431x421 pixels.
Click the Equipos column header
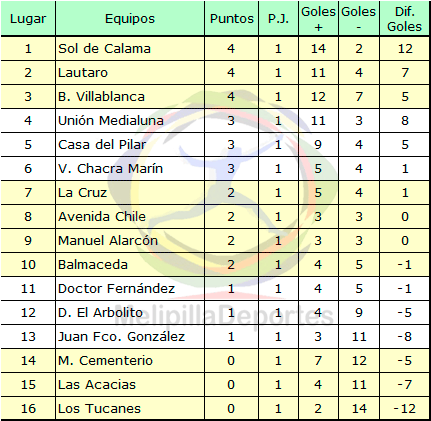(x=130, y=19)
